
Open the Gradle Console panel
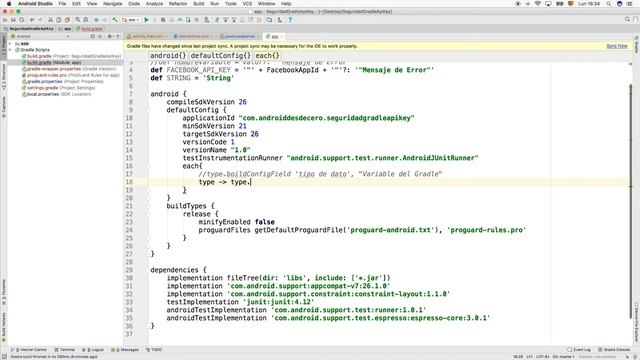click(614, 350)
